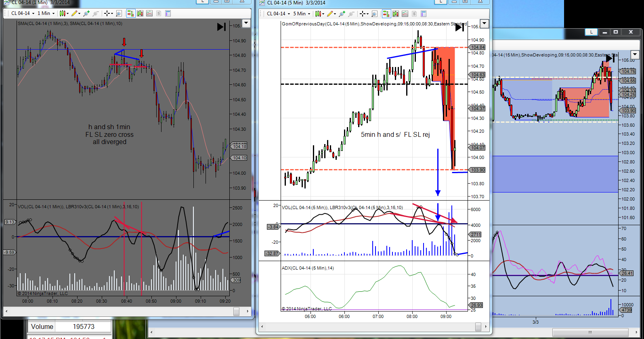Click the scroll thumb under the 5 Min chart

click(478, 326)
